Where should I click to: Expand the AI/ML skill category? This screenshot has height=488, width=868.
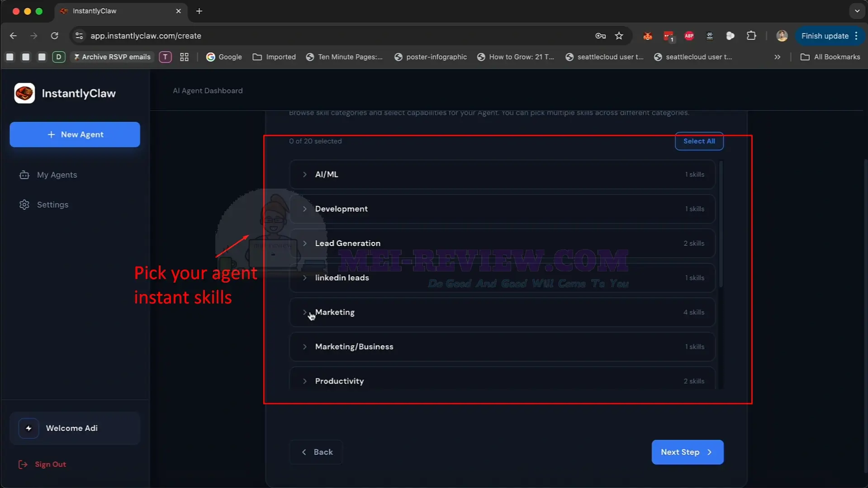502,175
